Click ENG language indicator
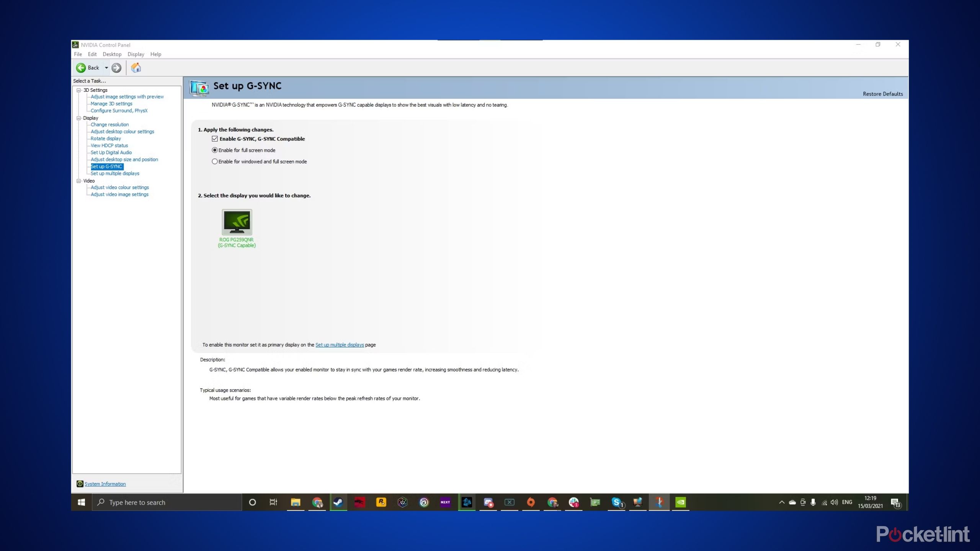The image size is (980, 551). click(847, 502)
